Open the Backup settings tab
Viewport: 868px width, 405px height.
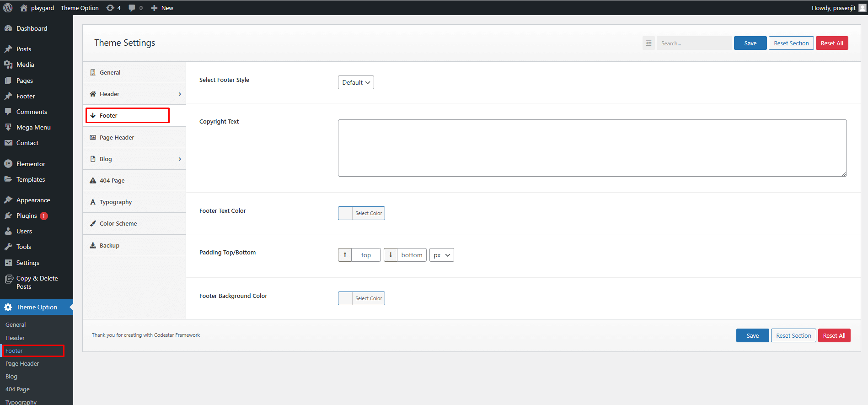134,245
